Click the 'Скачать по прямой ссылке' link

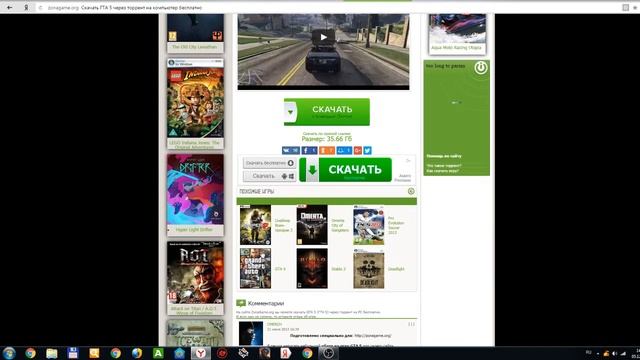coord(327,133)
